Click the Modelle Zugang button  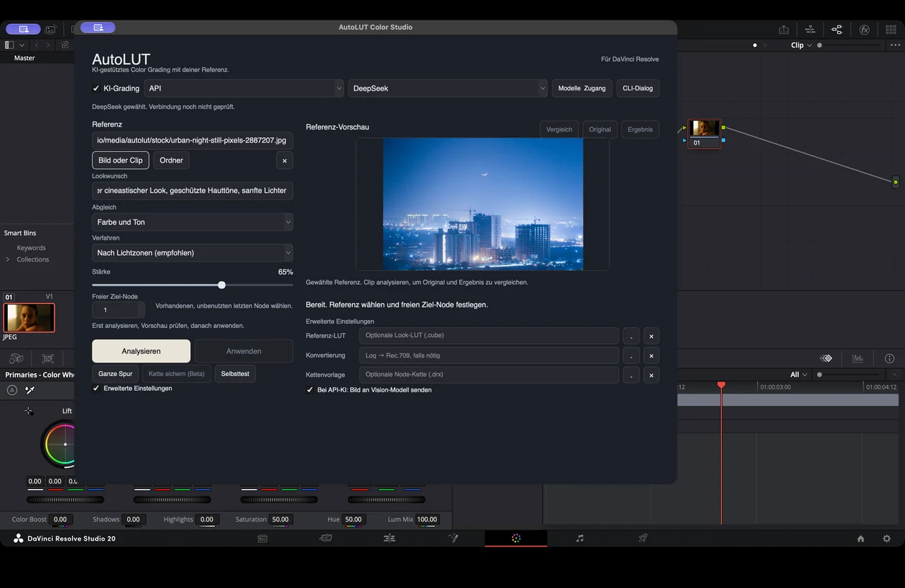pyautogui.click(x=582, y=88)
